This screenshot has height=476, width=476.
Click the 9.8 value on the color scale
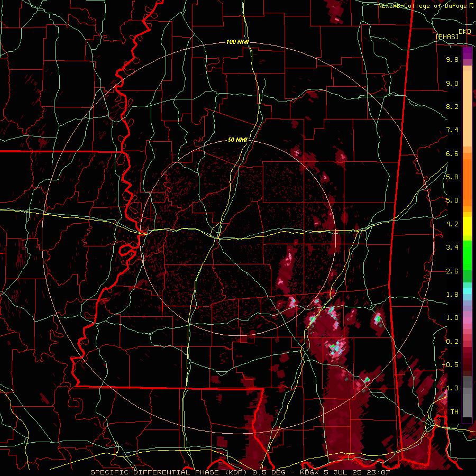pos(452,59)
